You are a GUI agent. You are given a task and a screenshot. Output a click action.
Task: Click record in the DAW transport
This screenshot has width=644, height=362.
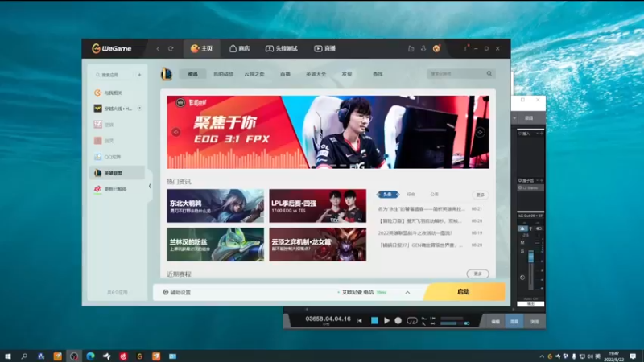pos(398,320)
